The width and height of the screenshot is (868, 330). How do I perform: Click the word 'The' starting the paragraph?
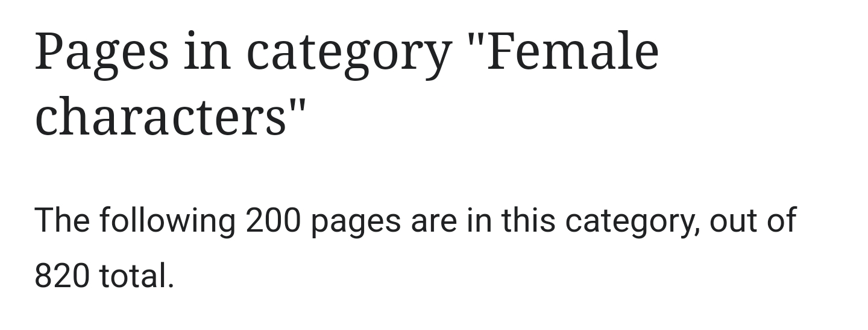[62, 220]
